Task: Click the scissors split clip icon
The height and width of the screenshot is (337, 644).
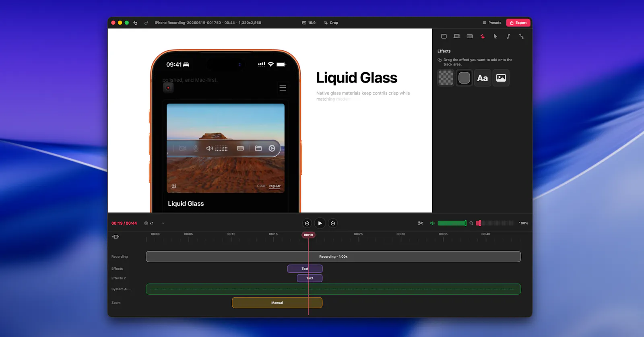Action: pos(421,223)
